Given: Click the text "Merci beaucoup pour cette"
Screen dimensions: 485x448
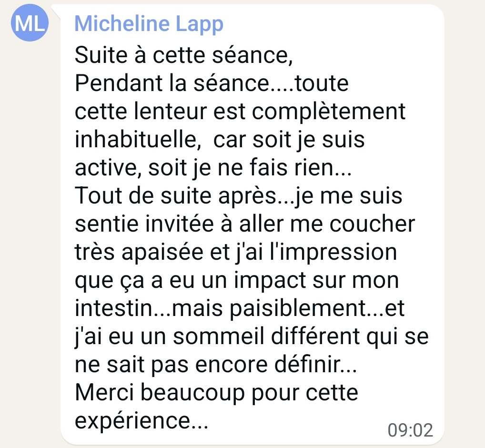Looking at the screenshot, I should 216,393.
